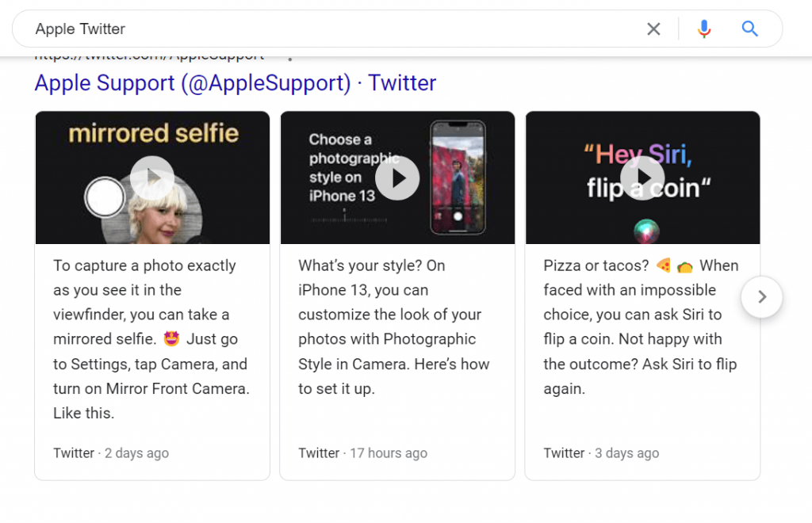The width and height of the screenshot is (812, 523).
Task: Open the tweet text about mirrored selfie
Action: click(x=151, y=339)
